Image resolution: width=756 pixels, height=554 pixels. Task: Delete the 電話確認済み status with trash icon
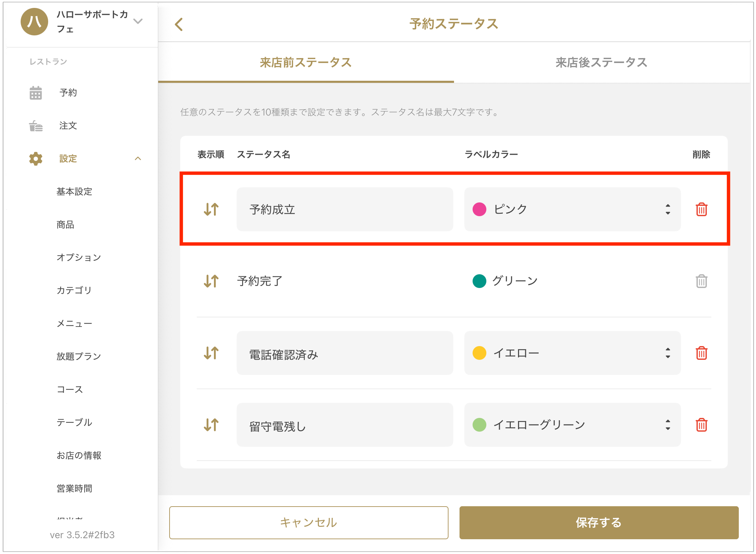coord(701,353)
